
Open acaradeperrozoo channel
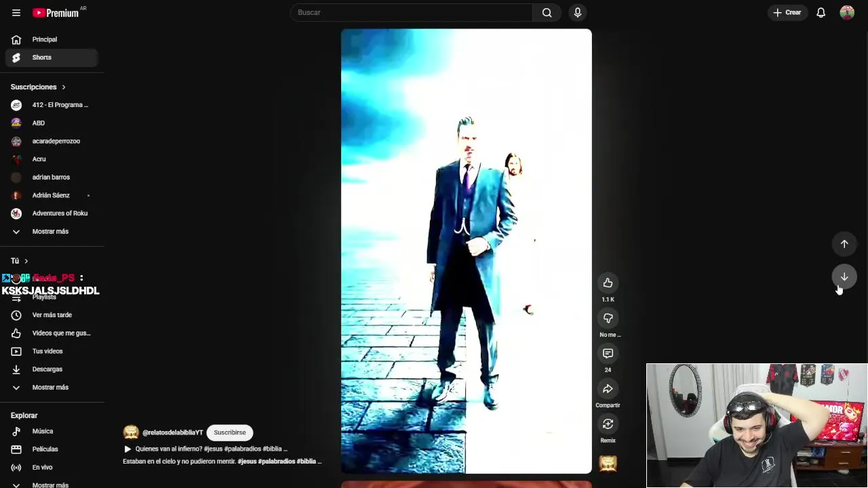point(52,141)
